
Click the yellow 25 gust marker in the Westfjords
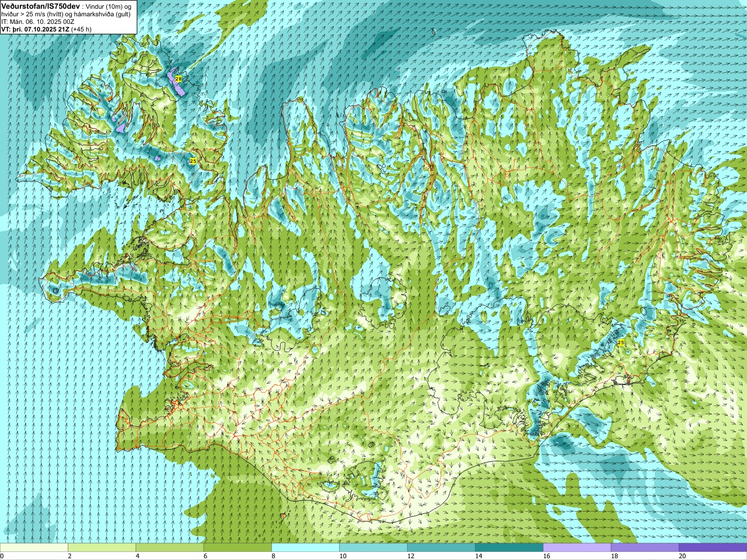193,160
